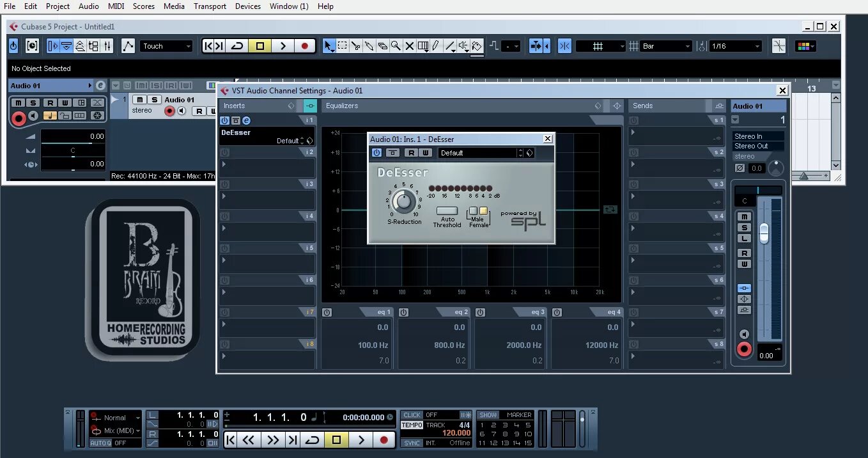
Task: Select the Draw pencil tool
Action: click(436, 46)
